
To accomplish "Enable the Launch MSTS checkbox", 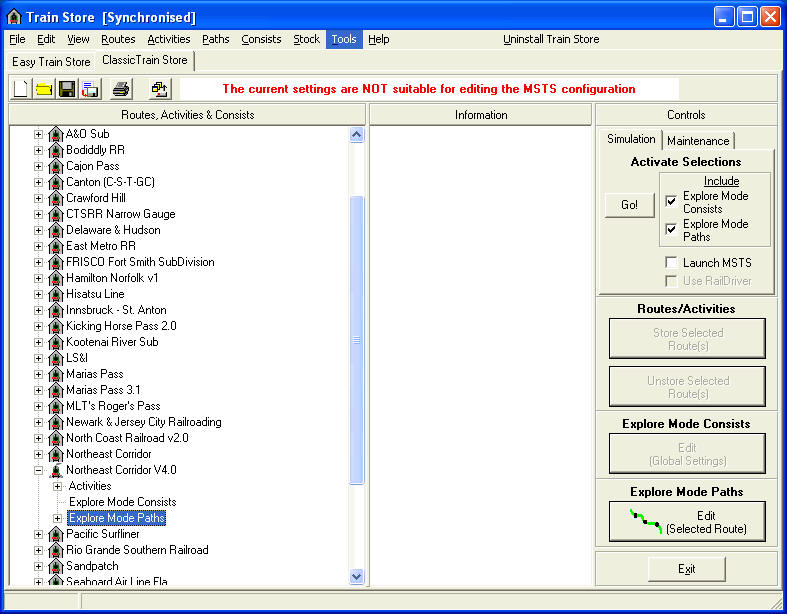I will tap(671, 262).
